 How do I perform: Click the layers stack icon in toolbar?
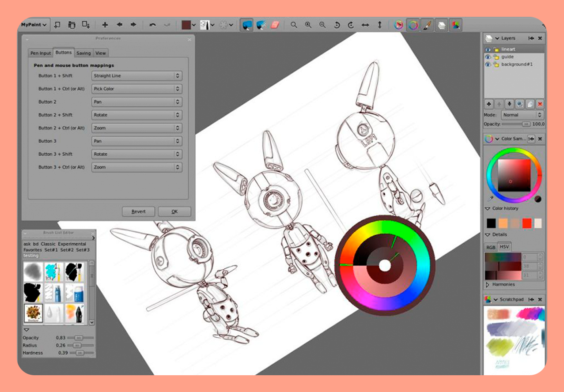(441, 25)
